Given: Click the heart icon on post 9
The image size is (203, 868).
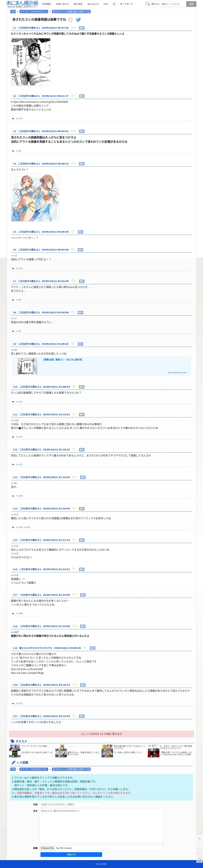Looking at the screenshot, I should point(72,344).
